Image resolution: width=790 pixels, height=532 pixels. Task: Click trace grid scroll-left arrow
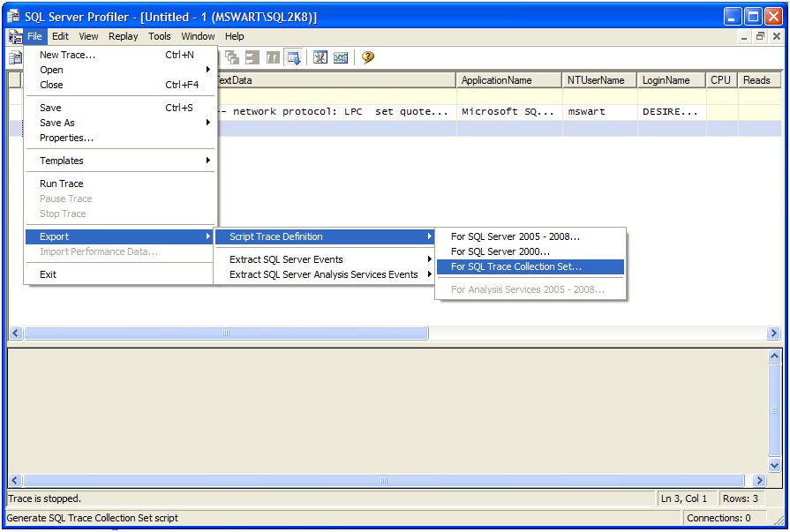pos(16,333)
